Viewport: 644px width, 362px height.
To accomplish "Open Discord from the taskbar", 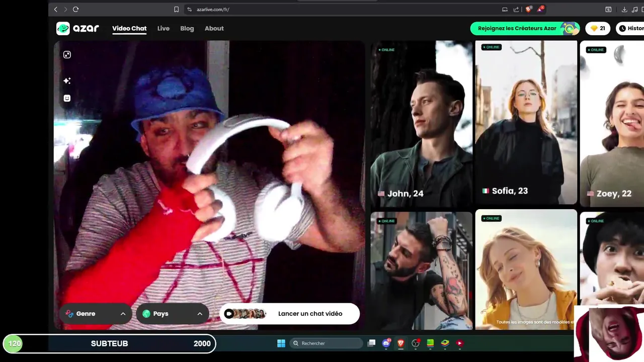I will point(386,343).
